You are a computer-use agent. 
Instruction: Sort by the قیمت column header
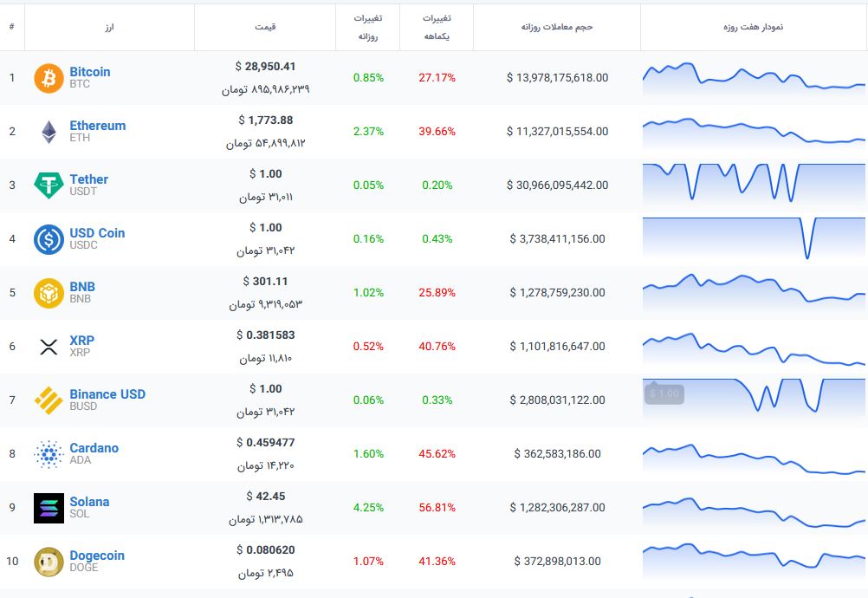(265, 27)
